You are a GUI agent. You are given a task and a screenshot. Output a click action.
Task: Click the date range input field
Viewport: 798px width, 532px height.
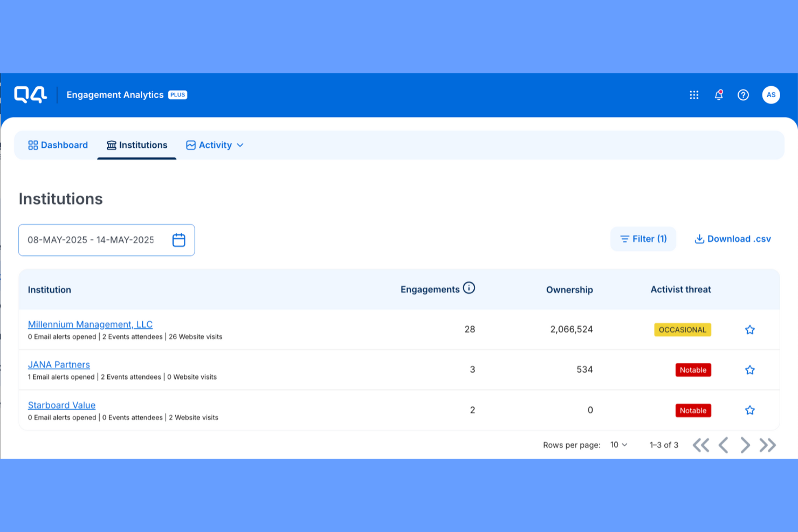click(91, 240)
